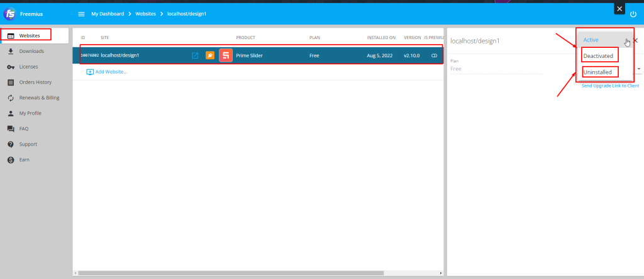Open Orders History in the sidebar
Image resolution: width=644 pixels, height=279 pixels.
click(35, 83)
